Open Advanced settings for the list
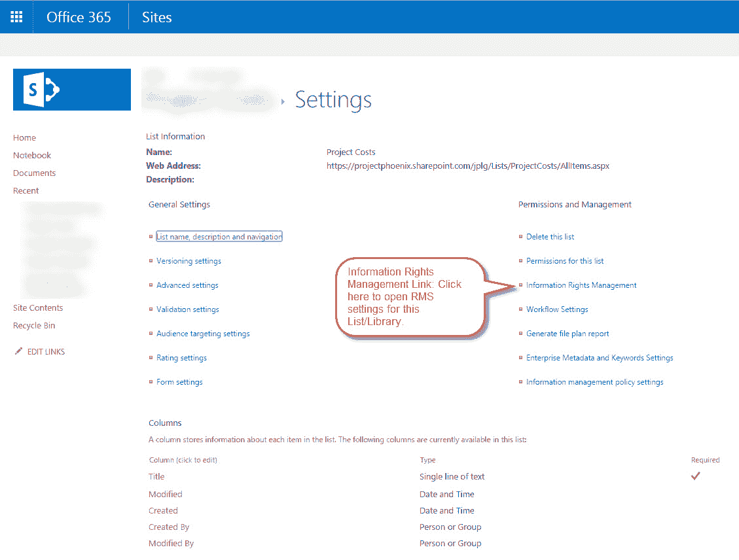The height and width of the screenshot is (560, 739). click(189, 285)
